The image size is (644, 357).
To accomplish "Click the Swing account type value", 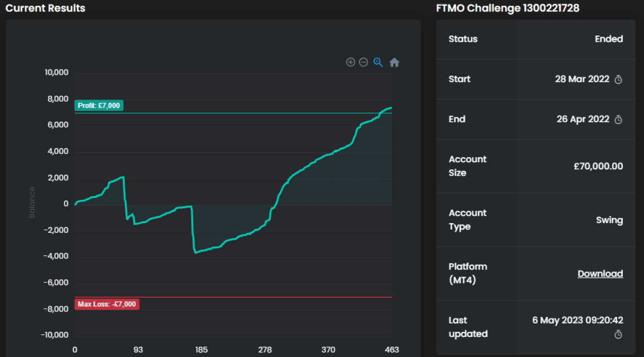I will (609, 220).
